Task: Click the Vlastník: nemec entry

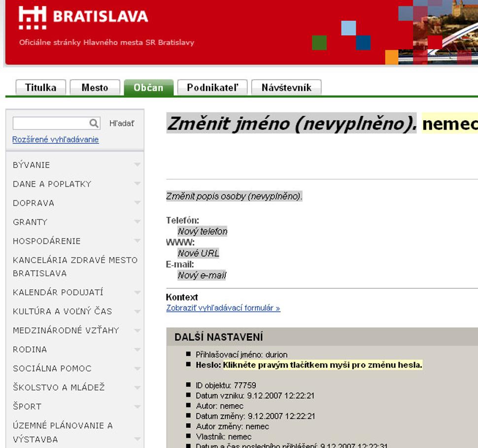Action: pyautogui.click(x=223, y=437)
